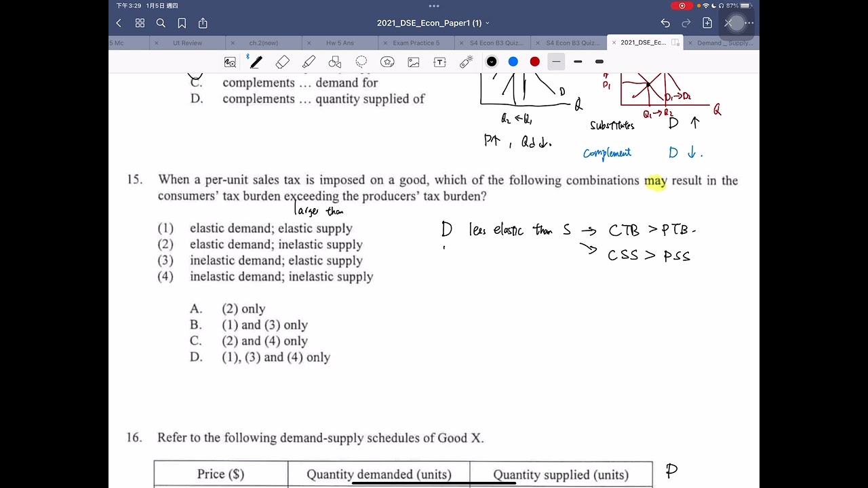Undo the last stroke
Screen dimensions: 868x488
click(665, 23)
